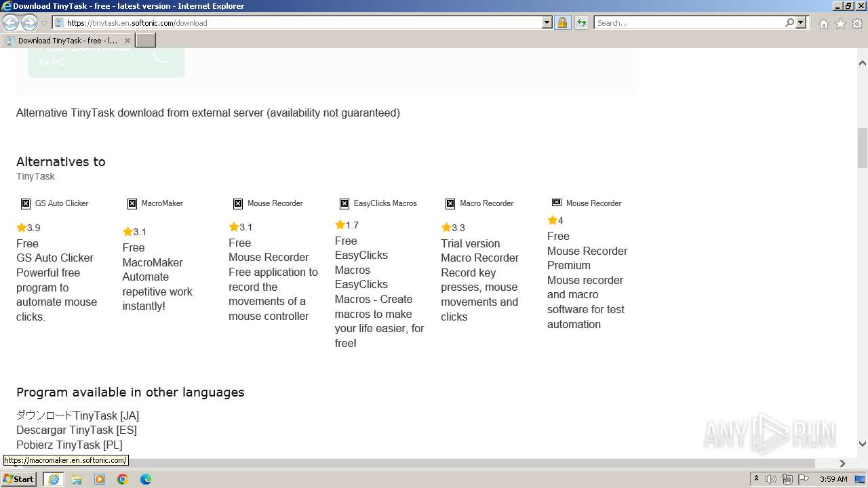Click the MacroMaker broken image icon

click(132, 203)
